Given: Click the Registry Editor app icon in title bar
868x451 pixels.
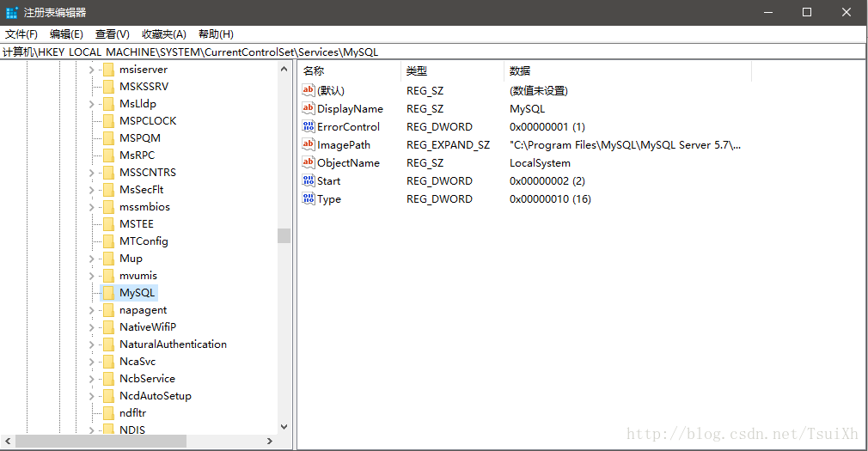Looking at the screenshot, I should (x=12, y=12).
